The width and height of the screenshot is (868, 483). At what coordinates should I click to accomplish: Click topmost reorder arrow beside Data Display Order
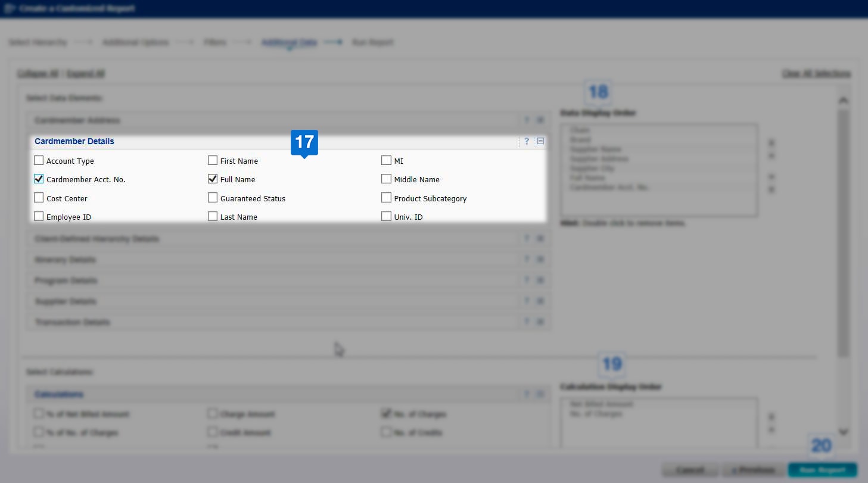[x=771, y=143]
